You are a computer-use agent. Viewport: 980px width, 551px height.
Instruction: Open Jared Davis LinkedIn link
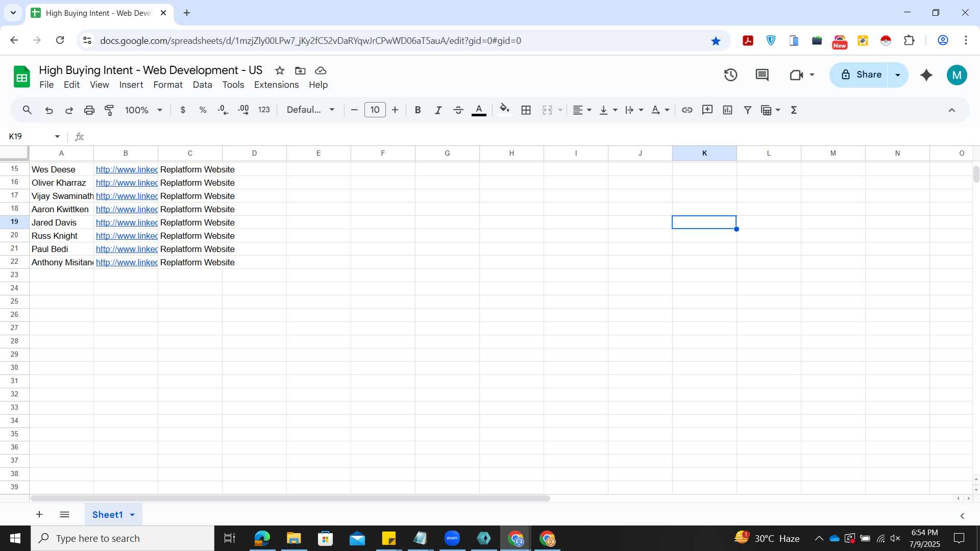coord(127,222)
